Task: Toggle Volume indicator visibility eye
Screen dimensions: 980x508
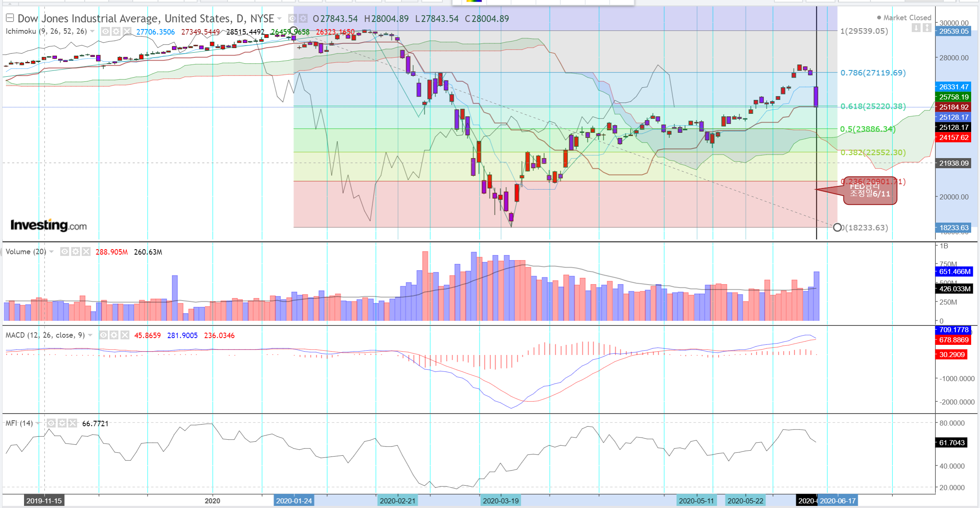Action: [x=64, y=252]
